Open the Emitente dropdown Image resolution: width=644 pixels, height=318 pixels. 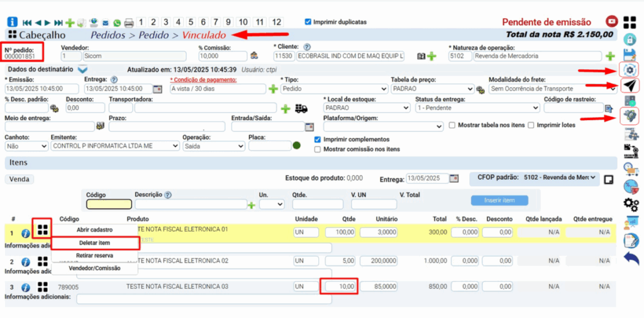115,146
